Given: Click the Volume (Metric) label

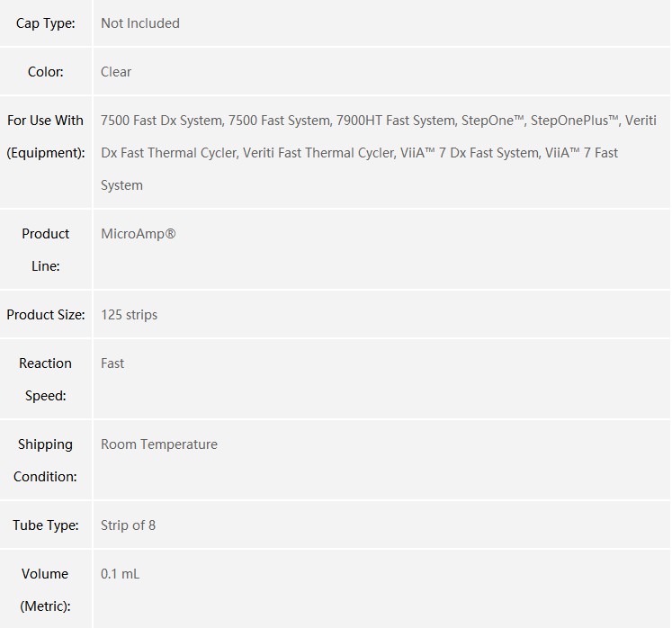Looking at the screenshot, I should click(45, 590).
